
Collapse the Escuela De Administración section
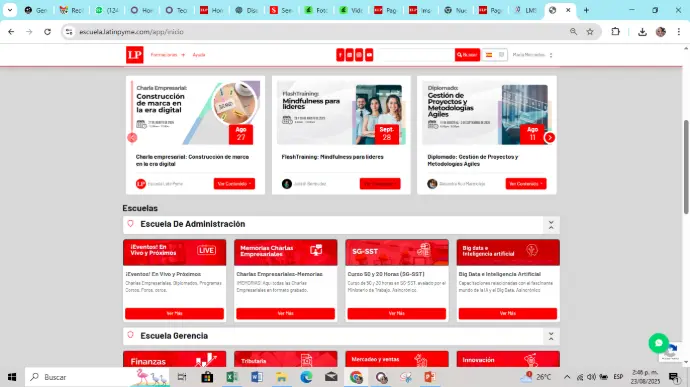[x=551, y=225]
